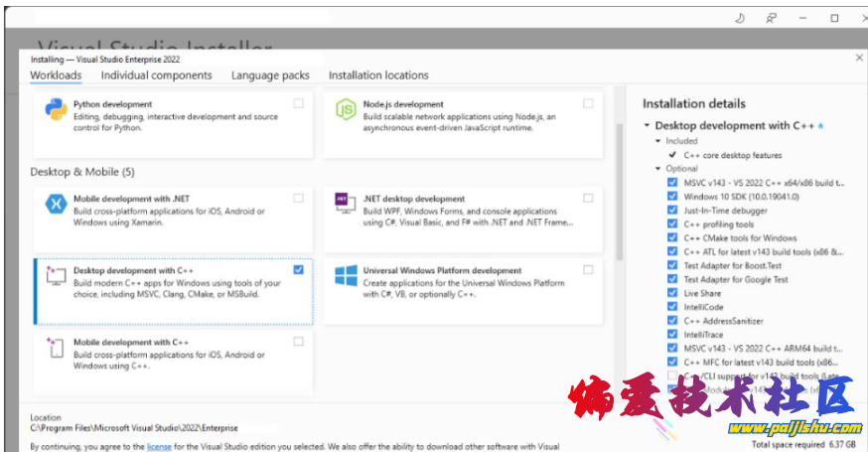This screenshot has height=452, width=868.
Task: Click the Python development workload icon
Action: pos(56,110)
